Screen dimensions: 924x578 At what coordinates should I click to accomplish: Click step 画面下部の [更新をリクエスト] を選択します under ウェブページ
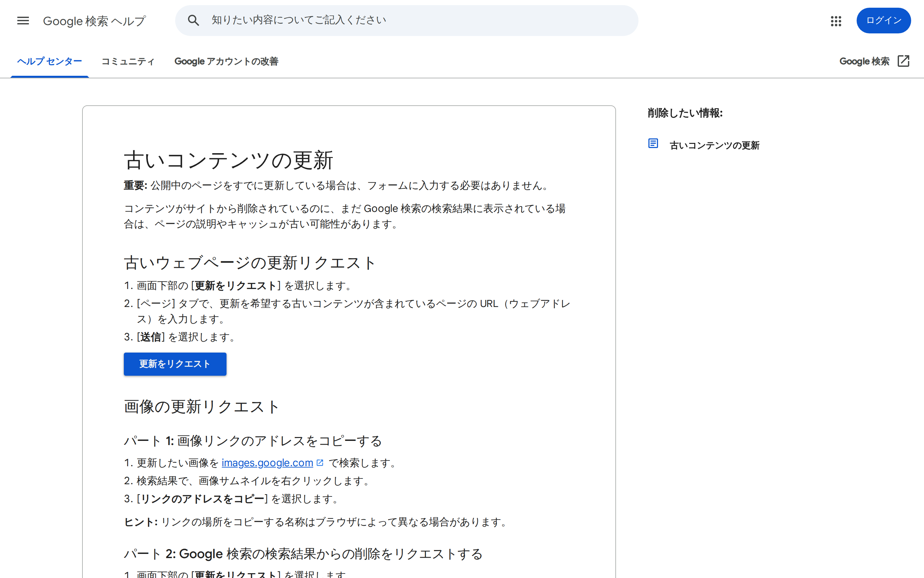[245, 286]
